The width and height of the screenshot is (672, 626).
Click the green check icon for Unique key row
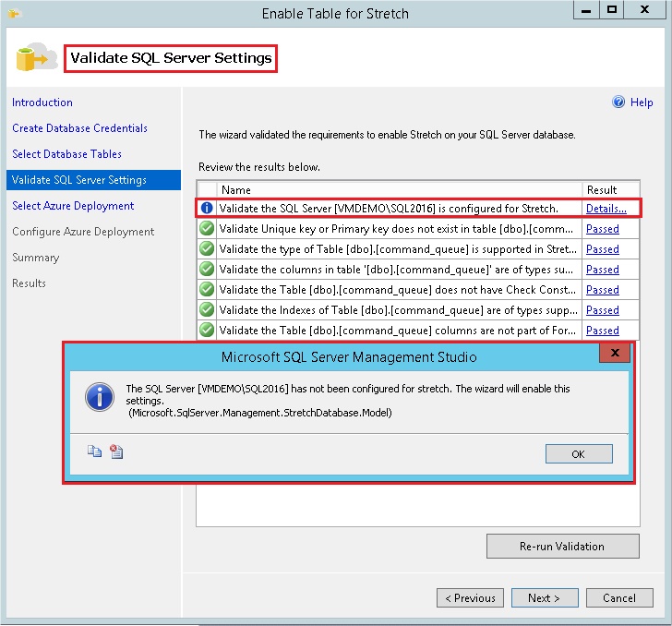(207, 229)
